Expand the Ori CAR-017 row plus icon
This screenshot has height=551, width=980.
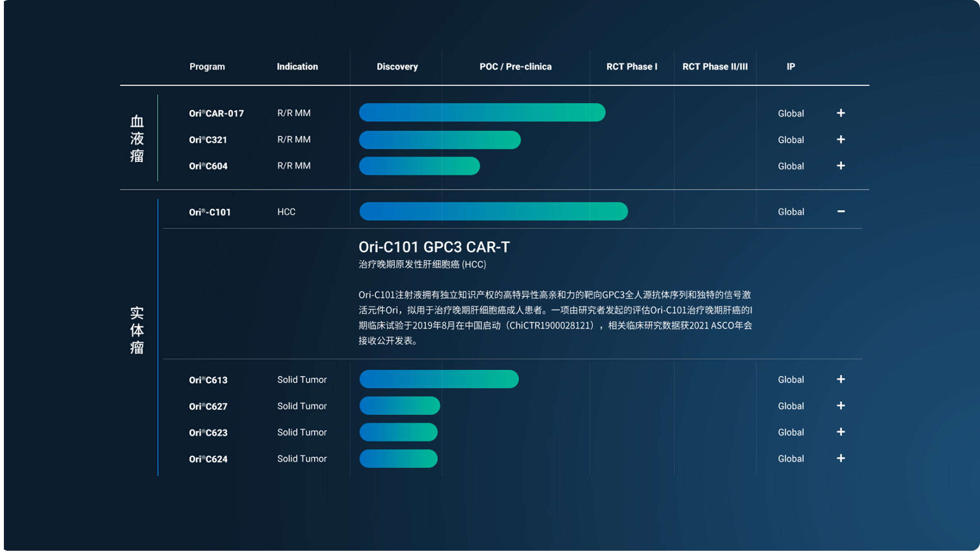(x=841, y=113)
